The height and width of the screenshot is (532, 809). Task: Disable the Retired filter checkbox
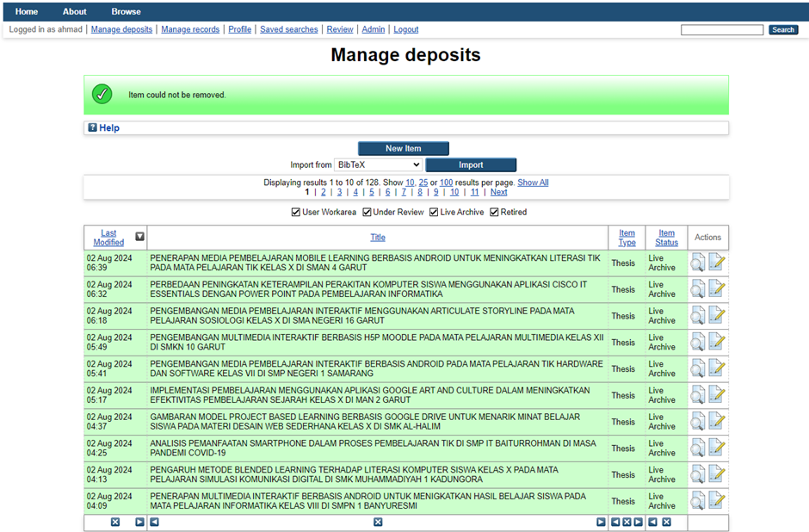click(494, 213)
